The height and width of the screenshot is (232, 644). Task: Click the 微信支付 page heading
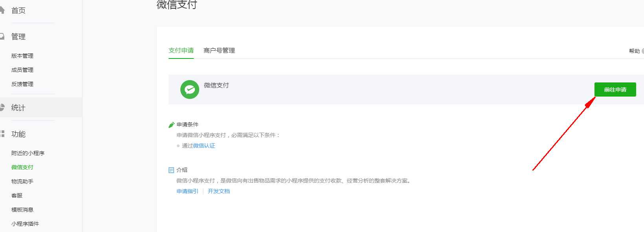[177, 4]
